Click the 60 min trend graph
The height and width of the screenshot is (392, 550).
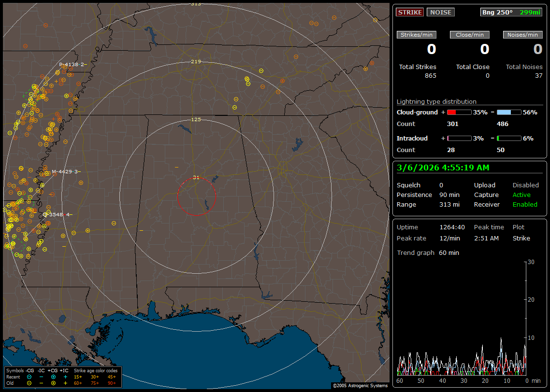(462, 319)
